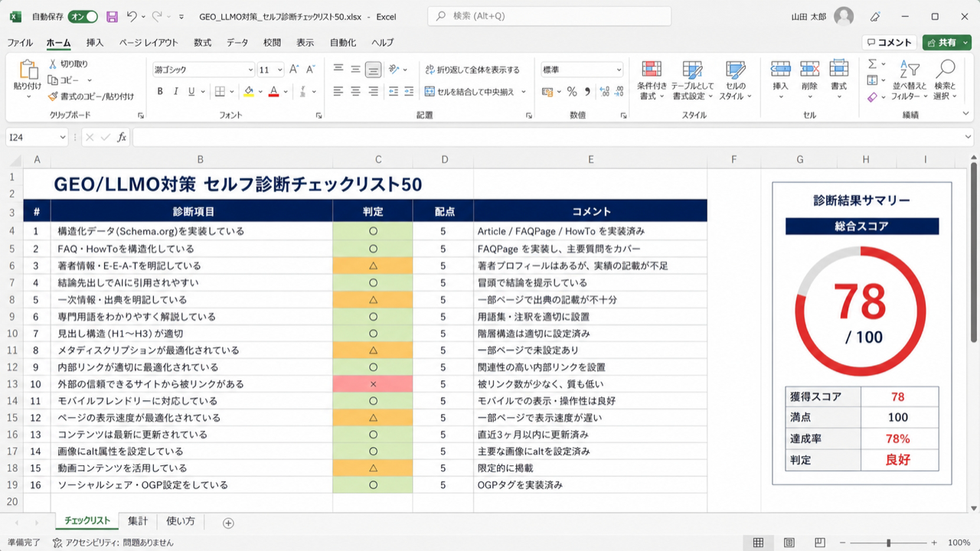
Task: Click the Insert Function fx icon
Action: [122, 138]
